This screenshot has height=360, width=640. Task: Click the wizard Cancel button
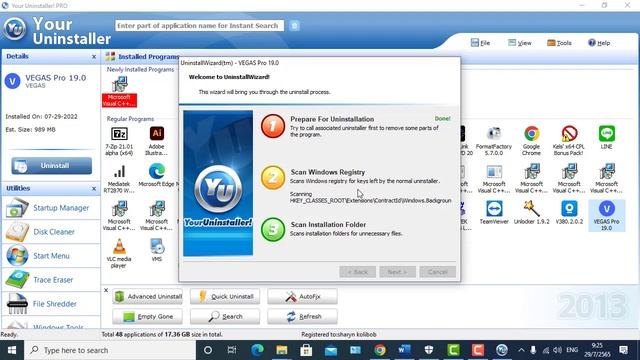[x=438, y=272]
